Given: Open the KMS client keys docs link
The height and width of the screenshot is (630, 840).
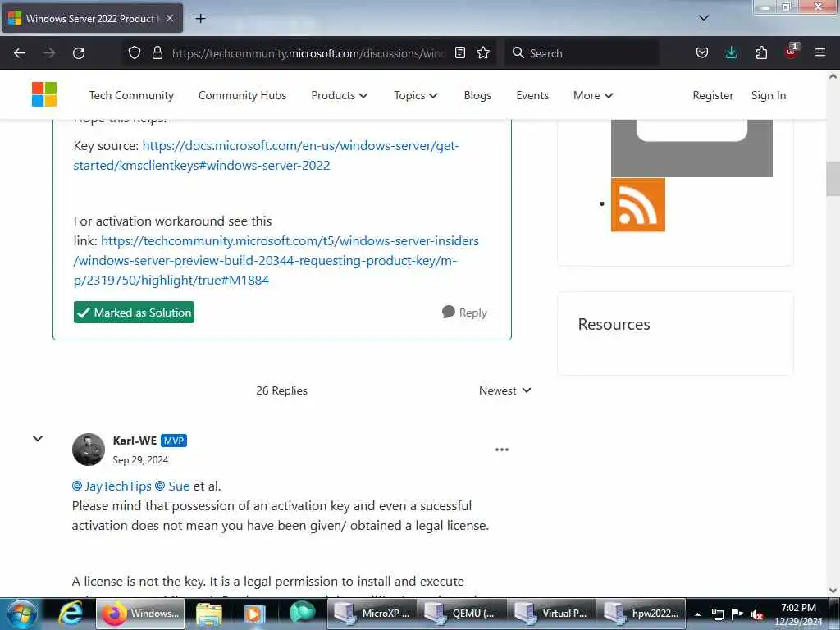Looking at the screenshot, I should (267, 155).
